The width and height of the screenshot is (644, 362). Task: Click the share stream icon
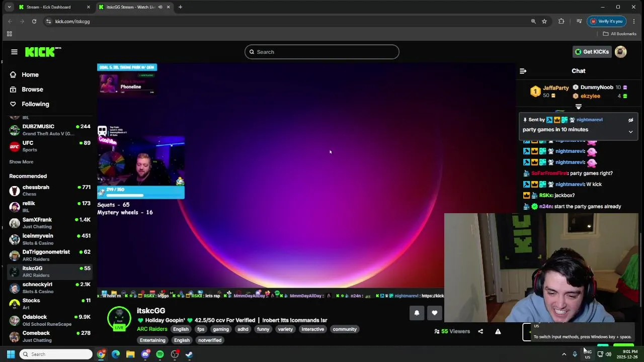point(480,331)
